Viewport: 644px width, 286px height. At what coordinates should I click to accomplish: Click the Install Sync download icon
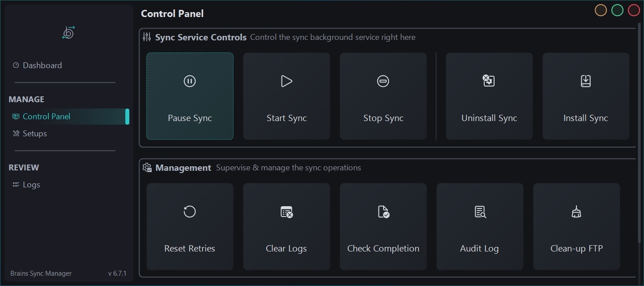[x=585, y=81]
